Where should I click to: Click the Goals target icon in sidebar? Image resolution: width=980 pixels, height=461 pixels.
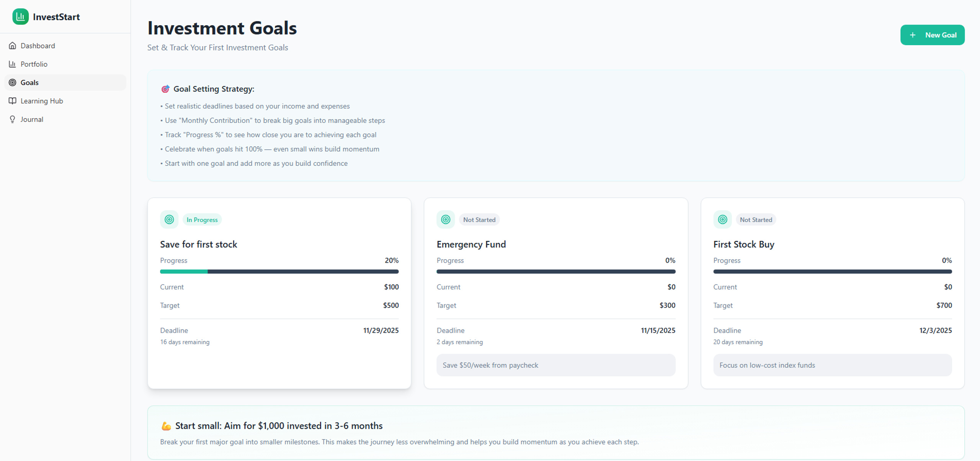pyautogui.click(x=13, y=82)
